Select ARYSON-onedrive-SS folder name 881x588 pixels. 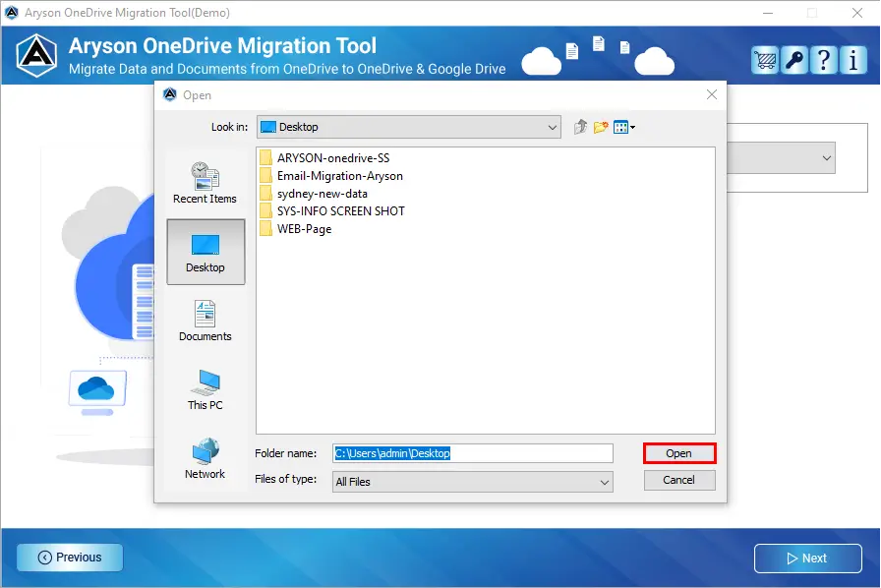click(x=333, y=158)
